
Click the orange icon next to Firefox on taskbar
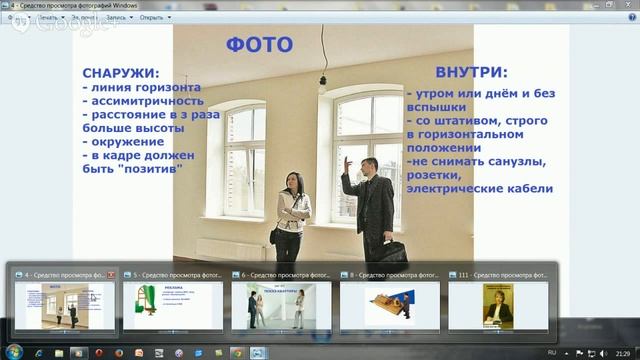pos(139,353)
